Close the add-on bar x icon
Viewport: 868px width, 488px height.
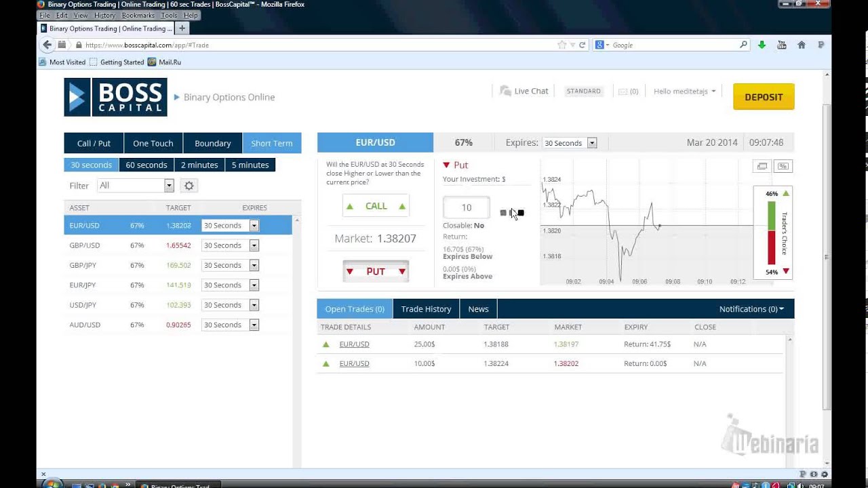(43, 474)
